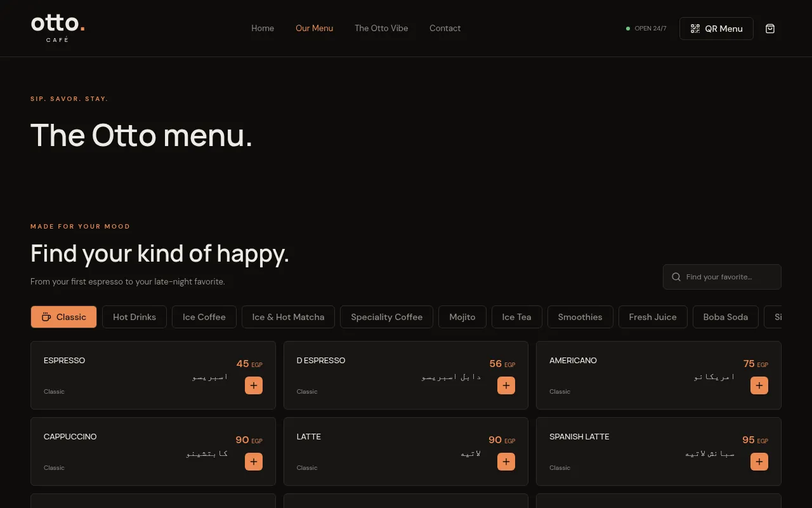Click the AMERICANO item name
812x508 pixels.
pyautogui.click(x=573, y=361)
